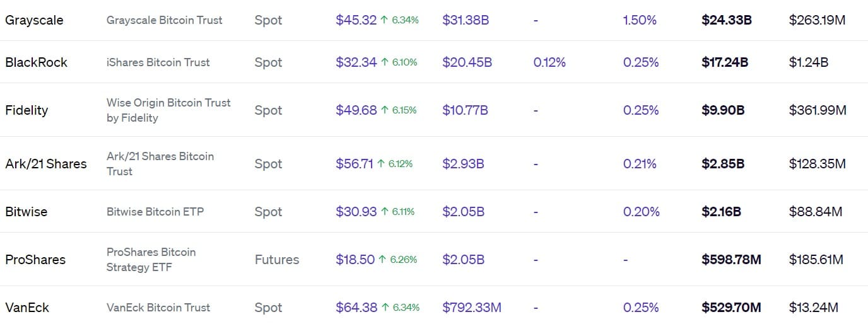The width and height of the screenshot is (868, 324).
Task: Click the green 6.10% BlackRock price change
Action: pos(399,62)
